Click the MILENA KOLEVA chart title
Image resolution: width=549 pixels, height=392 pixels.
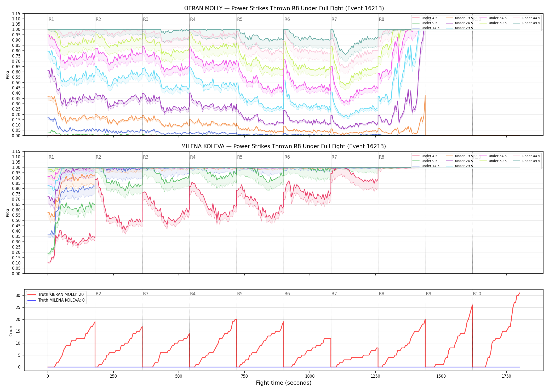point(283,146)
